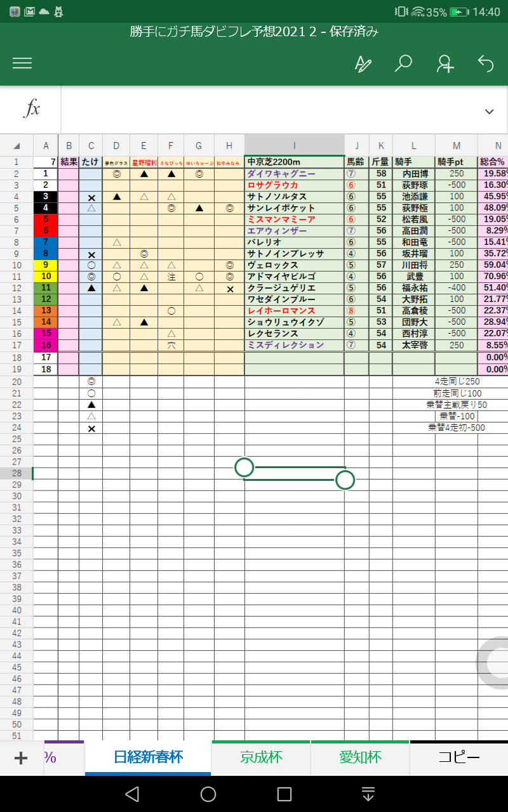Tap the red cell numbered 5
Viewport: 508px width, 812px height.
pyautogui.click(x=46, y=219)
